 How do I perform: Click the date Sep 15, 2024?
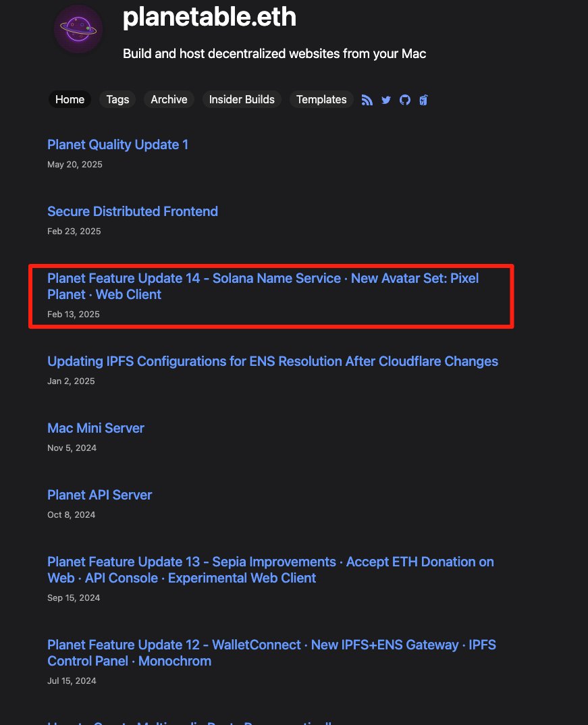pos(74,598)
